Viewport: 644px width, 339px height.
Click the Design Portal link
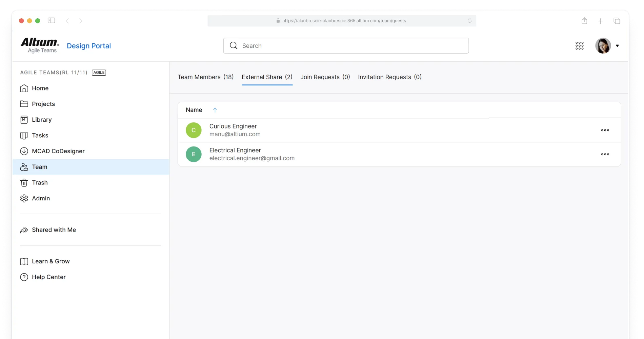click(89, 46)
